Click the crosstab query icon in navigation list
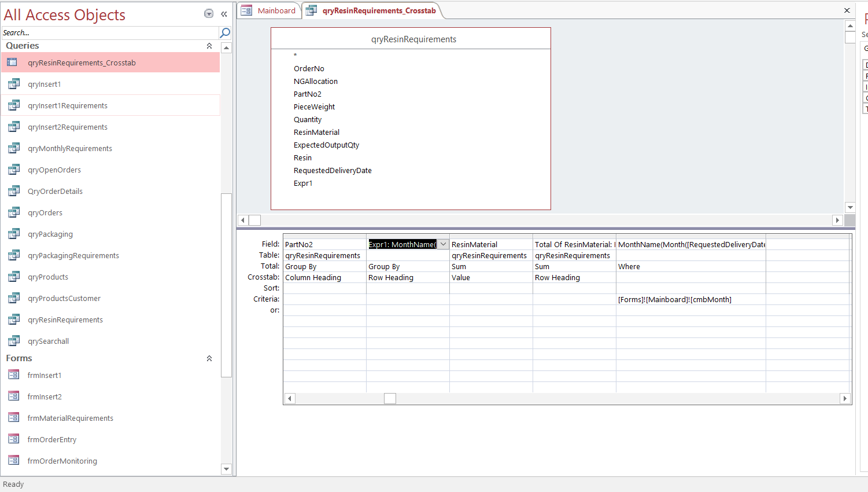This screenshot has height=492, width=868. [12, 63]
